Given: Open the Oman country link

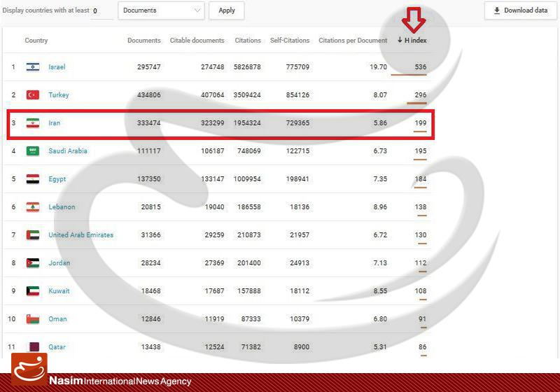Looking at the screenshot, I should coord(57,319).
